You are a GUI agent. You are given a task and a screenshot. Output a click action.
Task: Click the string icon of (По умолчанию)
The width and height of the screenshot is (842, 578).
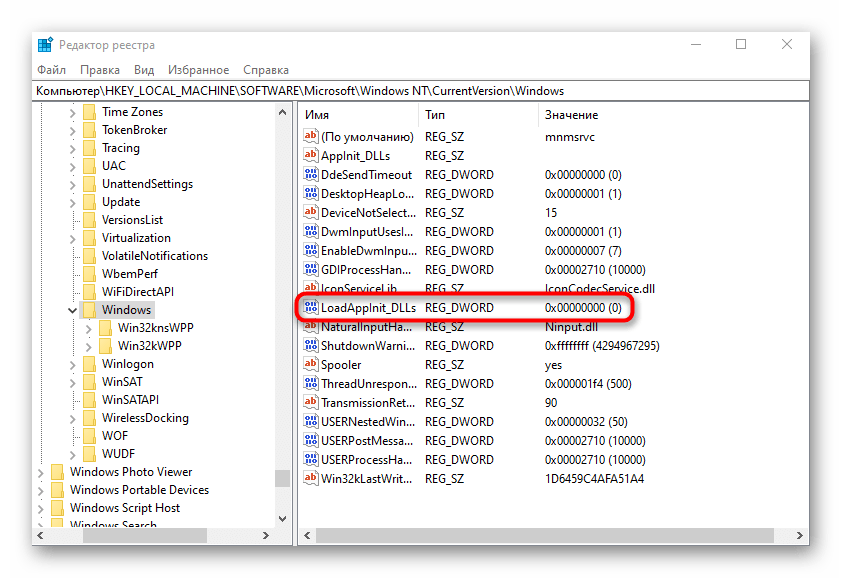coord(310,136)
